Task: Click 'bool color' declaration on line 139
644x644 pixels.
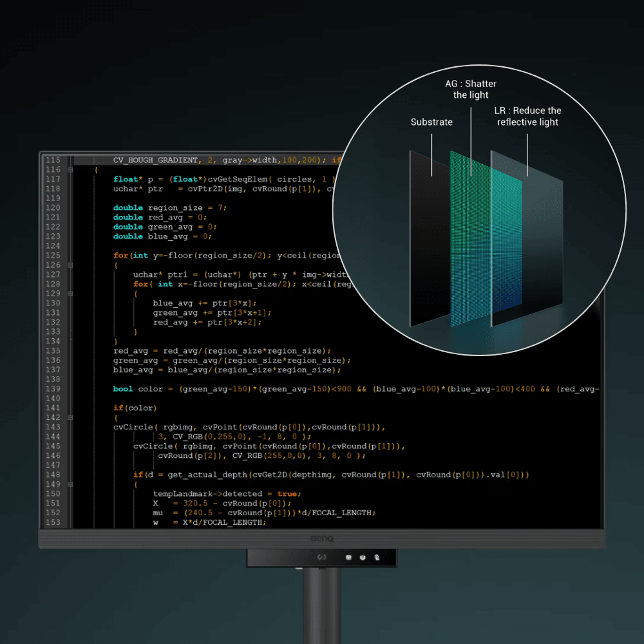Action: pyautogui.click(x=138, y=389)
